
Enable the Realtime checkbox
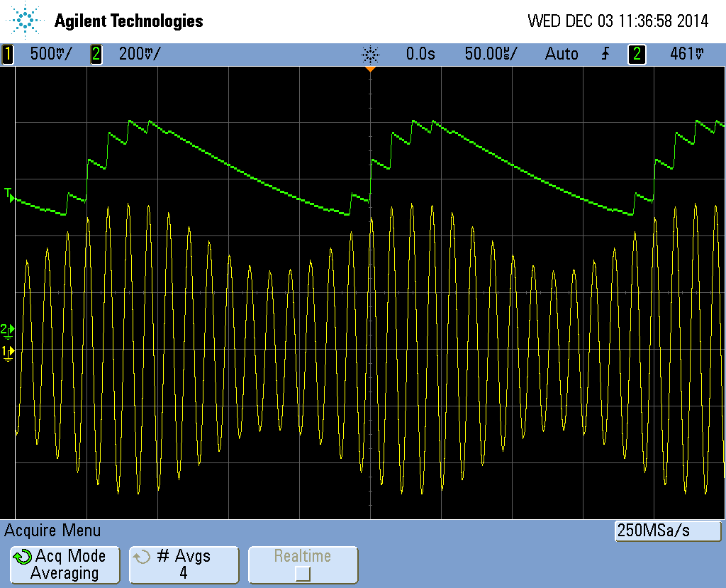[303, 573]
